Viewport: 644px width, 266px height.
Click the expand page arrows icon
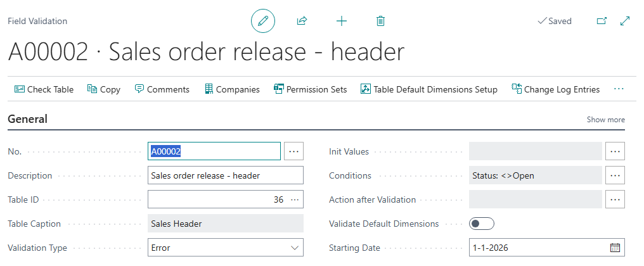(x=625, y=21)
